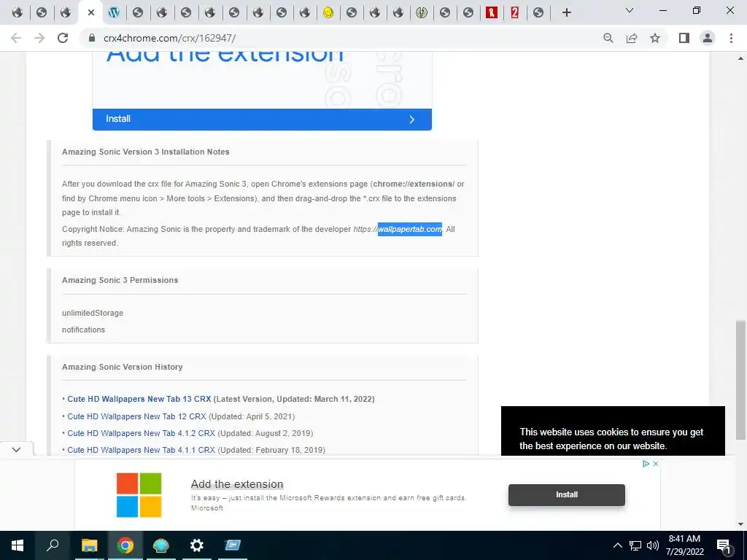The width and height of the screenshot is (747, 560).
Task: Click the 'unlimitedStorage' permission text
Action: tap(93, 313)
